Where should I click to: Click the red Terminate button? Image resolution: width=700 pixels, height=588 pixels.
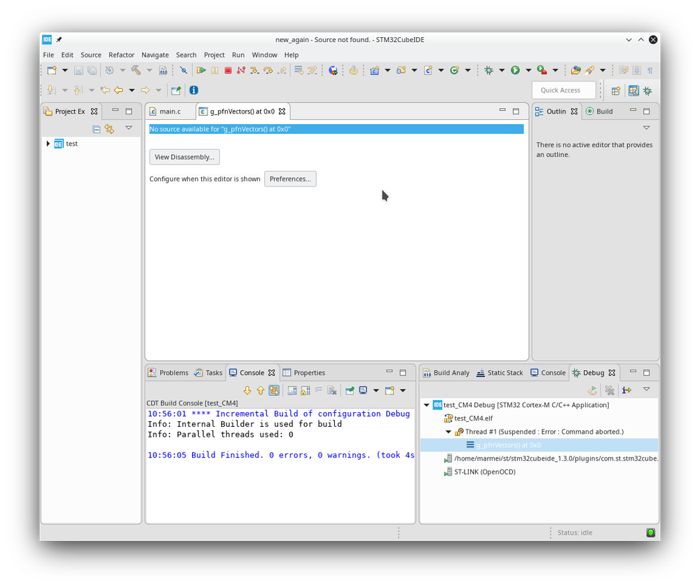pyautogui.click(x=228, y=70)
